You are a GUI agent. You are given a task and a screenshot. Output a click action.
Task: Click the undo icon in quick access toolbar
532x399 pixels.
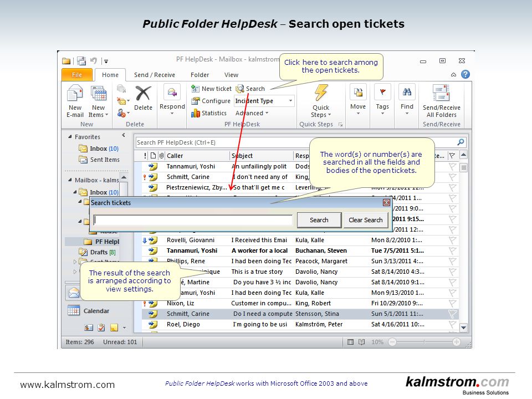tap(94, 61)
